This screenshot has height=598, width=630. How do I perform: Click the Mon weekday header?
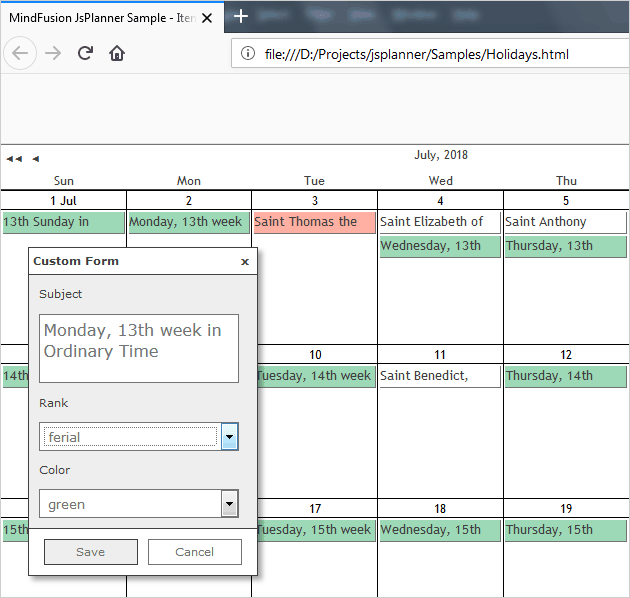(x=189, y=181)
